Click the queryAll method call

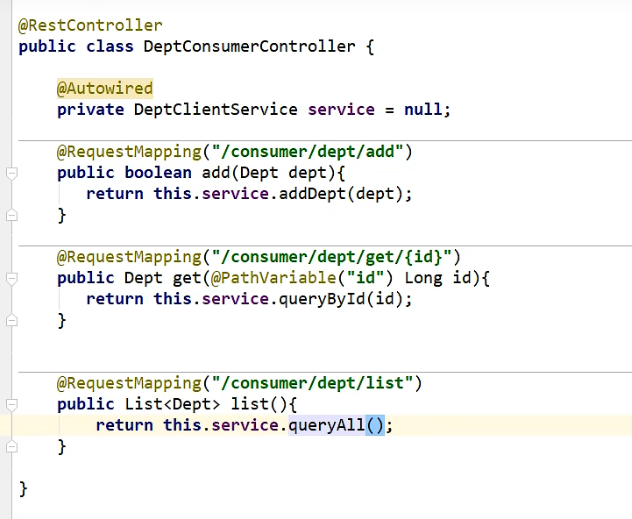coord(327,425)
